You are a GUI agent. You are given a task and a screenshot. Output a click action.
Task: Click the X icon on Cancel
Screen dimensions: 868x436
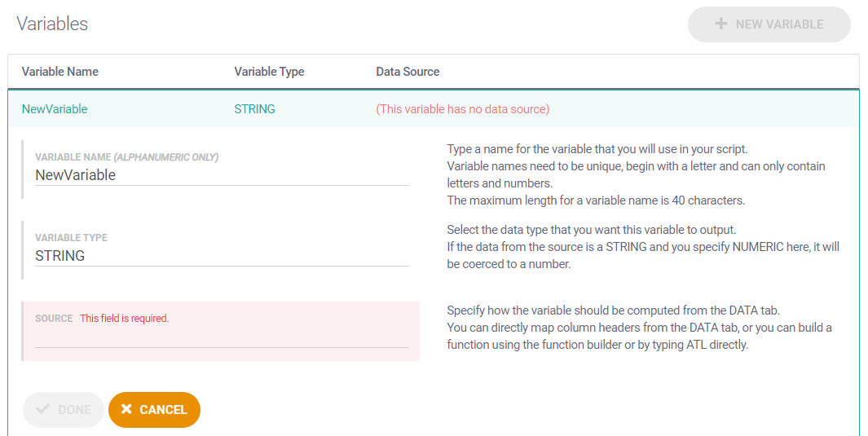(126, 410)
